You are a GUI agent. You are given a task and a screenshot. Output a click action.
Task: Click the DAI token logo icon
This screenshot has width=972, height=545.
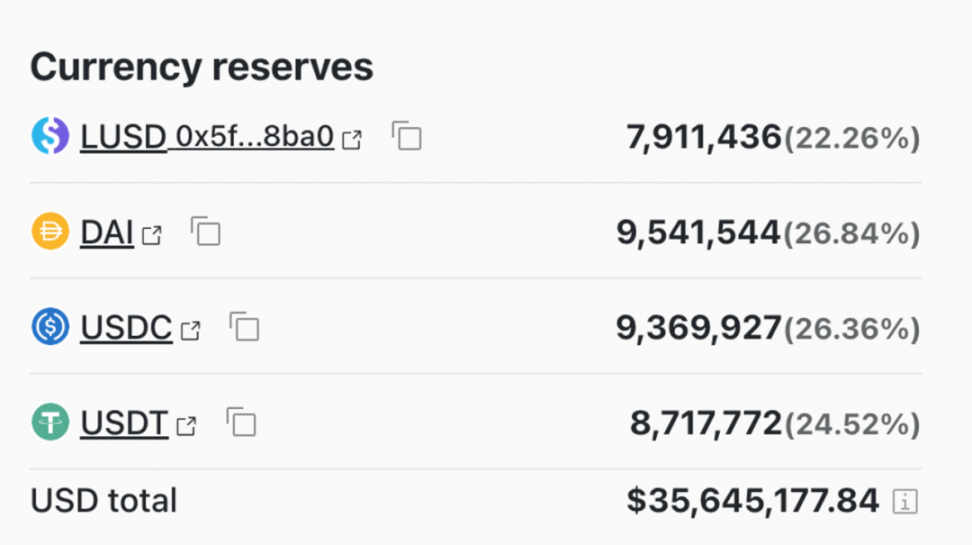pyautogui.click(x=50, y=232)
